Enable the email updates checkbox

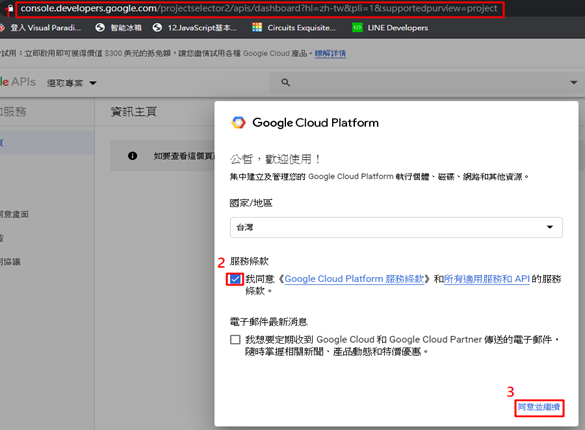click(x=235, y=339)
